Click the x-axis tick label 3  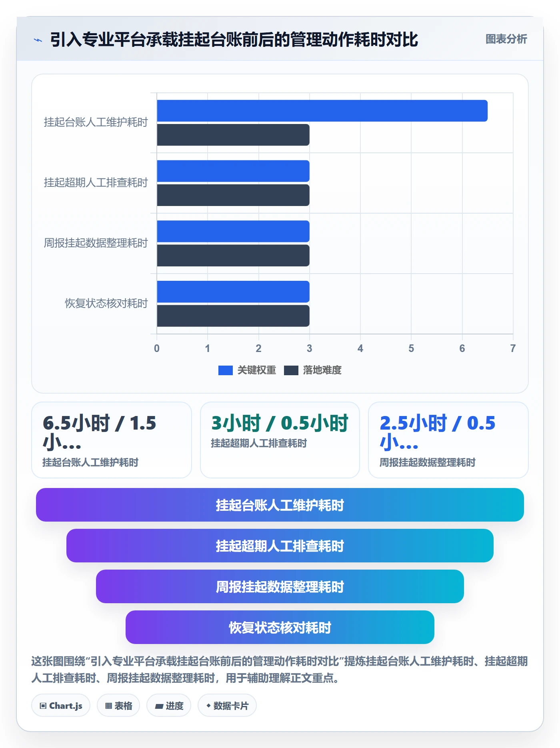[309, 348]
